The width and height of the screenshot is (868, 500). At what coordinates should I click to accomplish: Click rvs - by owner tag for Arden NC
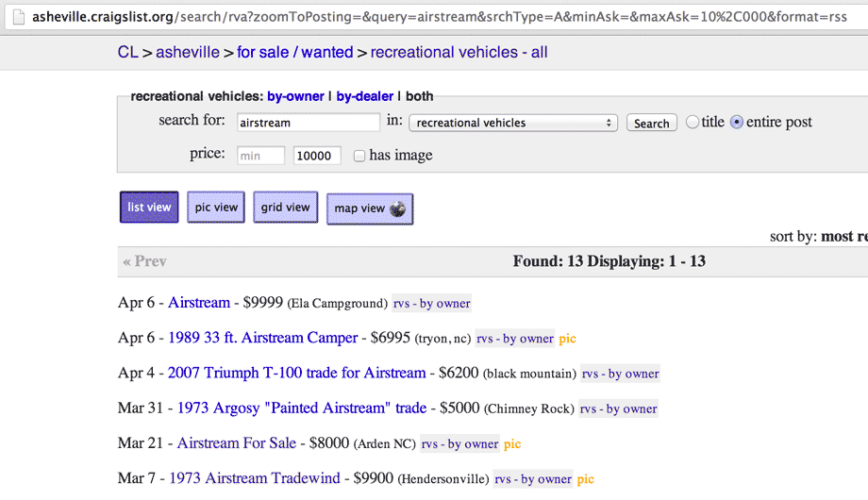click(459, 444)
